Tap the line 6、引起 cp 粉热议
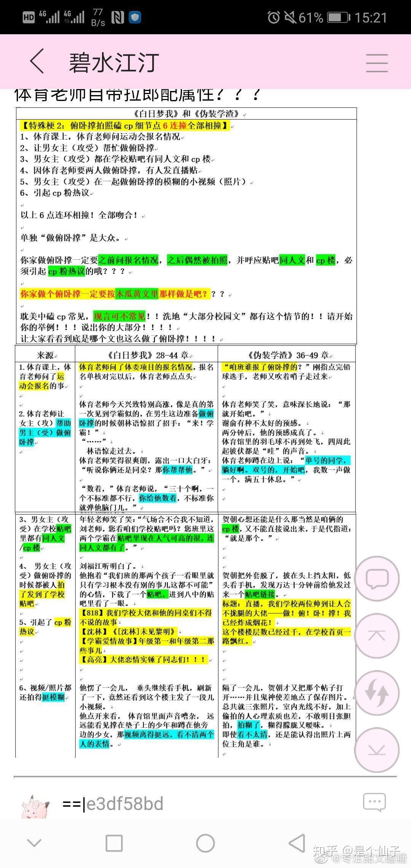 pyautogui.click(x=55, y=193)
